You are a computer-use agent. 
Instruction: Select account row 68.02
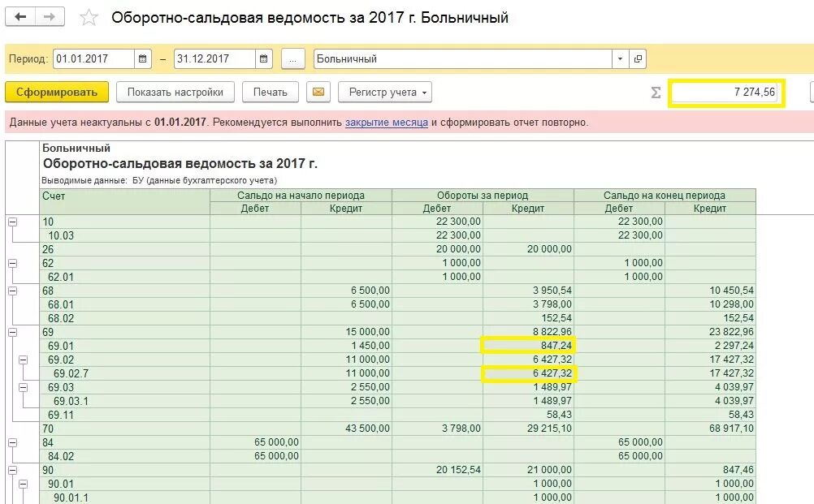tap(397, 318)
